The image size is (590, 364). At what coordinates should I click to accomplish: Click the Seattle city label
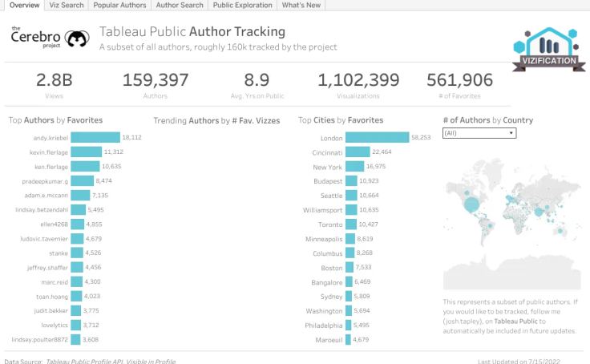[x=331, y=196]
